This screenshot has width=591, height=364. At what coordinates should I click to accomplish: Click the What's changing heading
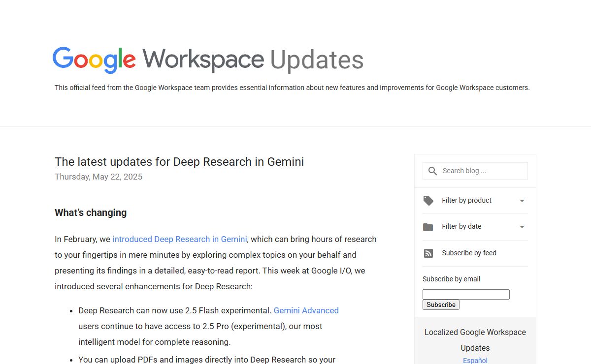(x=91, y=212)
